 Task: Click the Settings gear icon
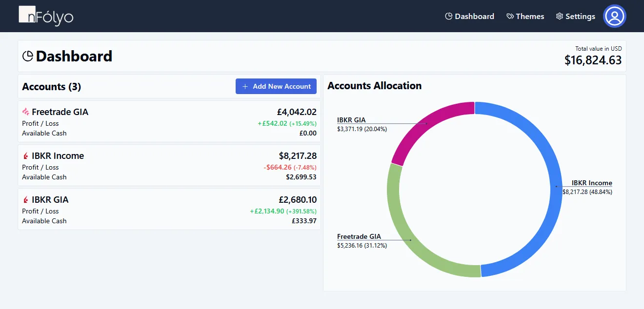(x=559, y=17)
